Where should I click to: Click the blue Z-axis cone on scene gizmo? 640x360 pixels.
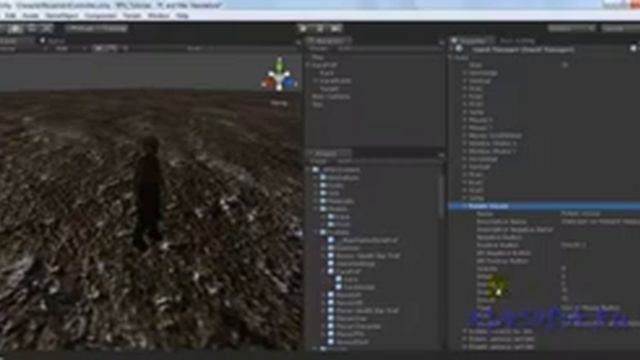pos(290,82)
